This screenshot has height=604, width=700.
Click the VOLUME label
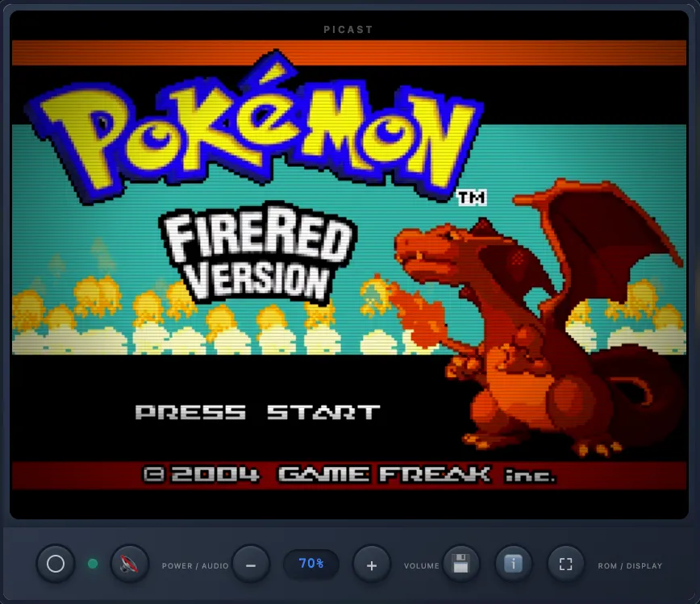coord(422,566)
